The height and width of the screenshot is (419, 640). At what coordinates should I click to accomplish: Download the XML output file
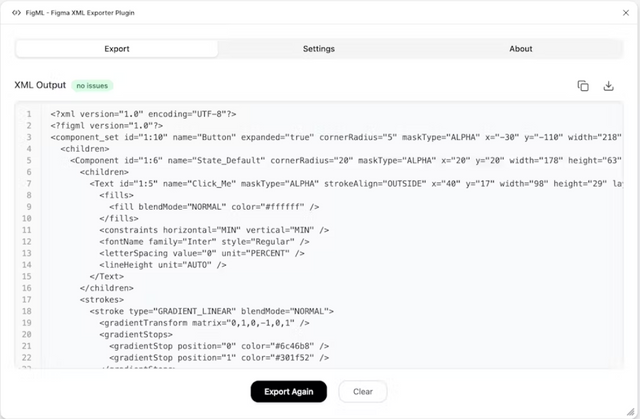coord(608,86)
